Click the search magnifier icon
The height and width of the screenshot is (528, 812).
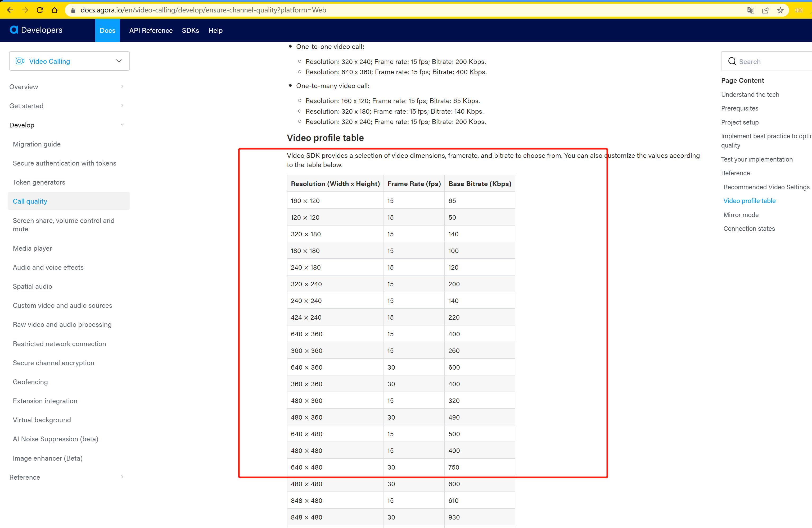[x=732, y=61]
